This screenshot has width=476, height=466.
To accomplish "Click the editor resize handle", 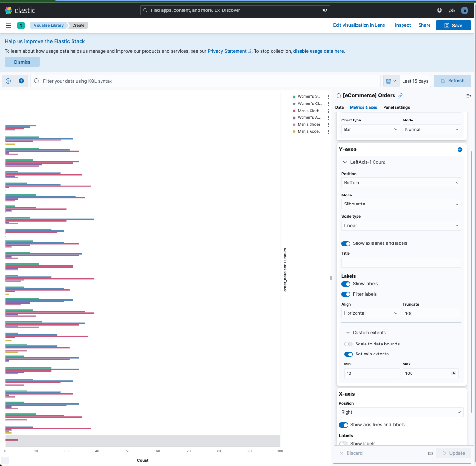I will click(x=331, y=277).
